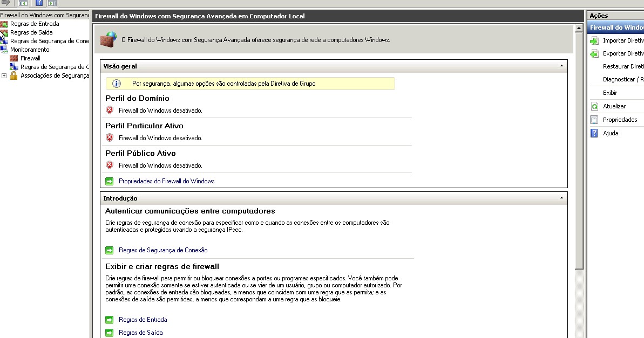This screenshot has height=338, width=644.
Task: Open Help from the toolbar question mark icon
Action: click(x=39, y=3)
